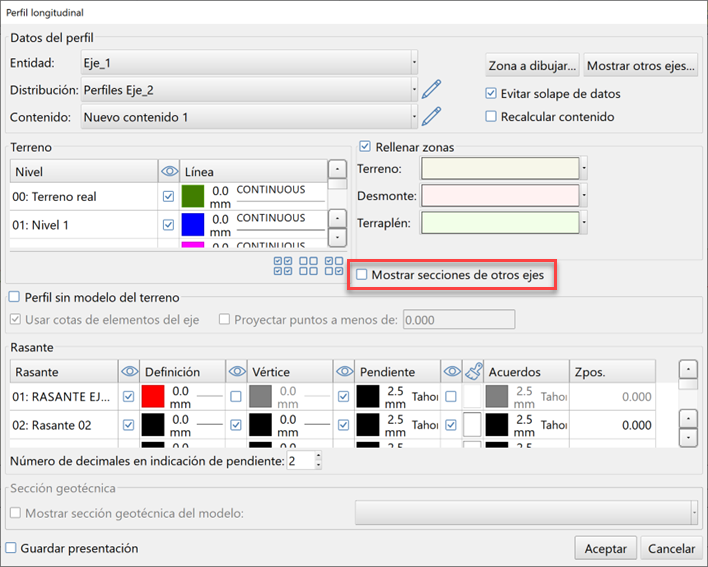Click the pencil edit icon beside Distribución
This screenshot has width=708, height=567.
coord(431,90)
